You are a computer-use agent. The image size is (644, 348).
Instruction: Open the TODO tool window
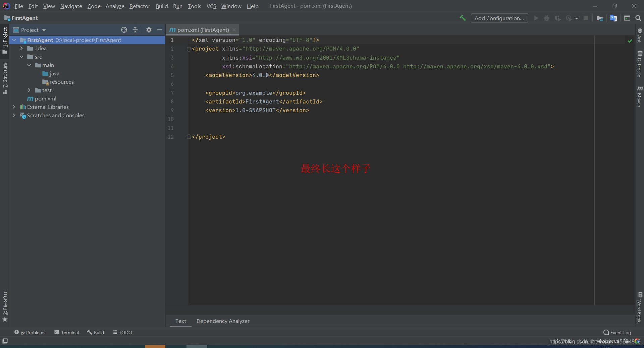click(x=122, y=332)
